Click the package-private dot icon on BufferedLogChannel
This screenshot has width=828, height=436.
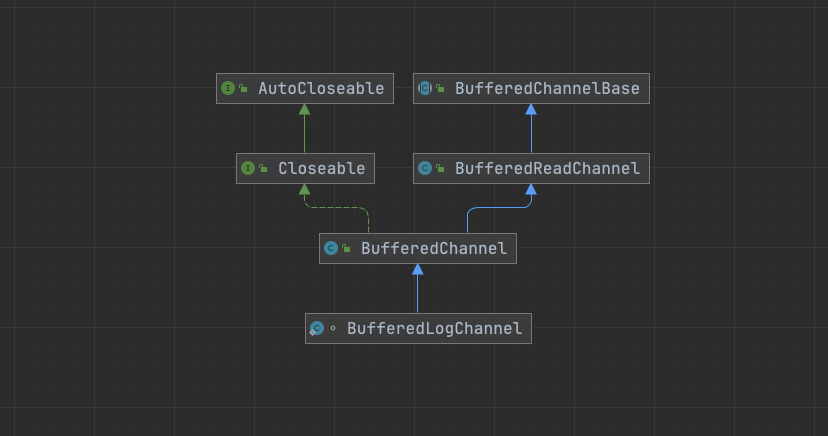tap(333, 328)
